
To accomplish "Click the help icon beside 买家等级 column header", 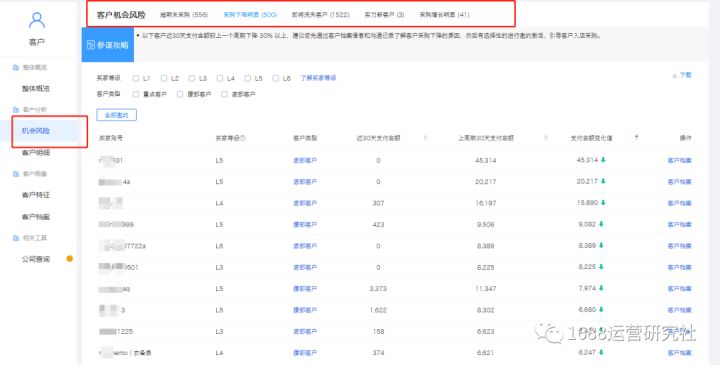I will (243, 138).
